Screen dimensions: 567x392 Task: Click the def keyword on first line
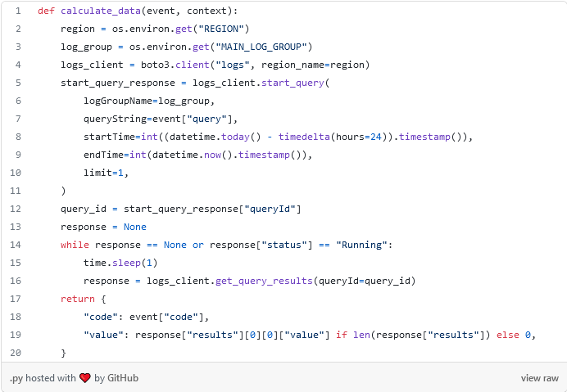click(46, 11)
